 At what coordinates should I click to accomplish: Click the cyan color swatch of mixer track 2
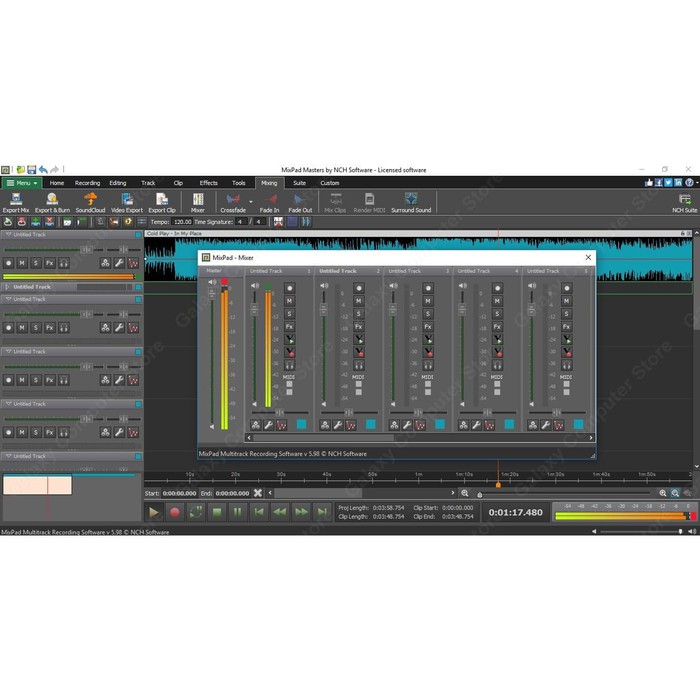(x=371, y=425)
